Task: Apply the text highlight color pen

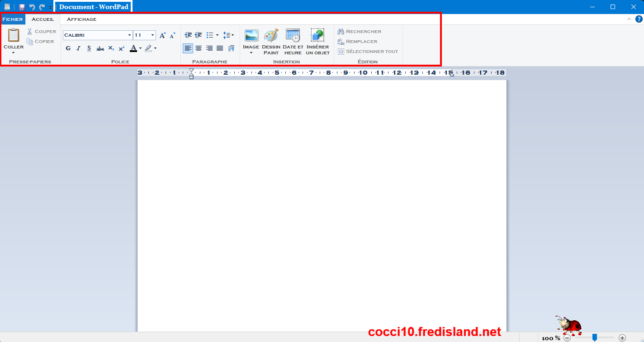Action: tap(148, 48)
